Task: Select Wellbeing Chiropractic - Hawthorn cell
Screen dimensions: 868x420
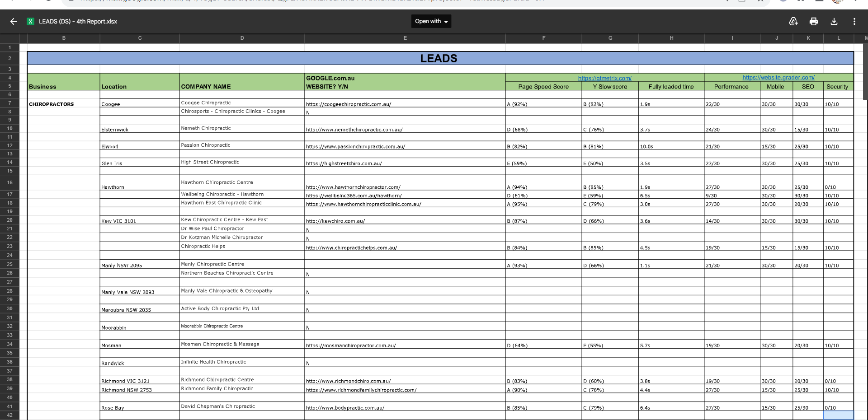Action: click(x=242, y=195)
